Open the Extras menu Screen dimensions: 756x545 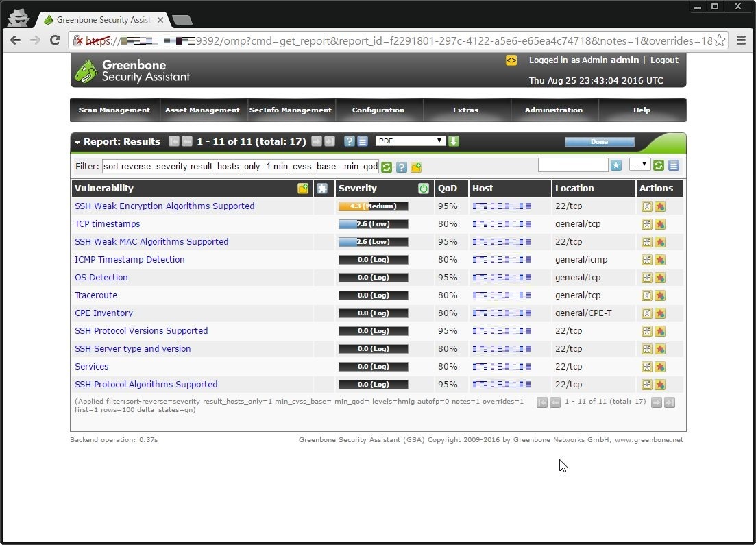point(466,110)
